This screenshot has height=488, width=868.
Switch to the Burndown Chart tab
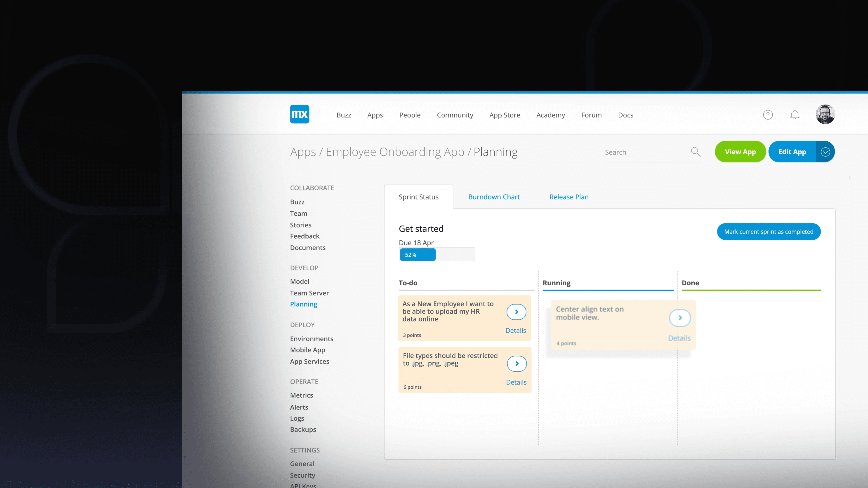494,197
